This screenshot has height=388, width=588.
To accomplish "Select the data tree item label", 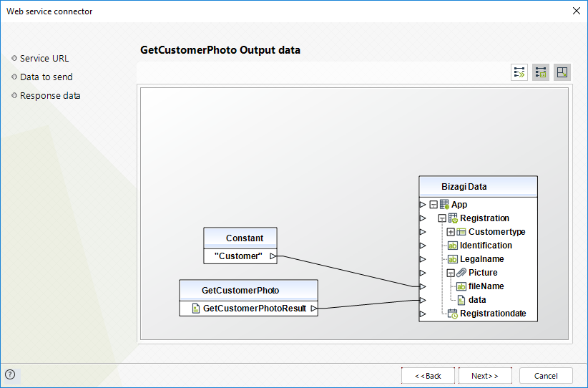I will coord(477,300).
